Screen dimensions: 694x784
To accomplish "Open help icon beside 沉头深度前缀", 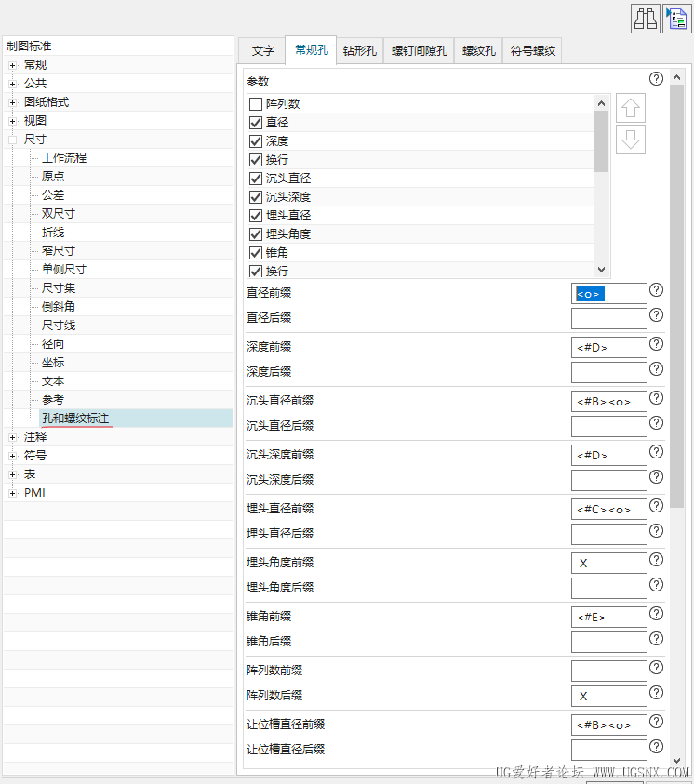I will coord(656,451).
